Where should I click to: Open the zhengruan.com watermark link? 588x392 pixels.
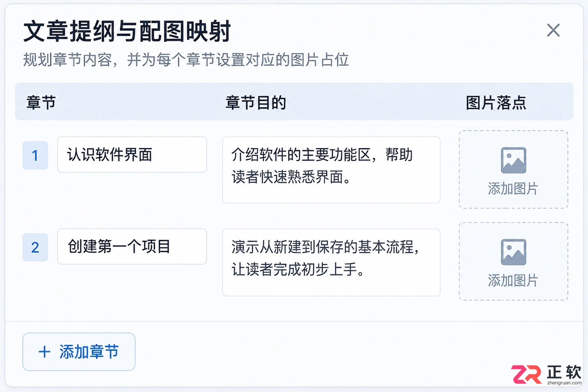pos(564,383)
